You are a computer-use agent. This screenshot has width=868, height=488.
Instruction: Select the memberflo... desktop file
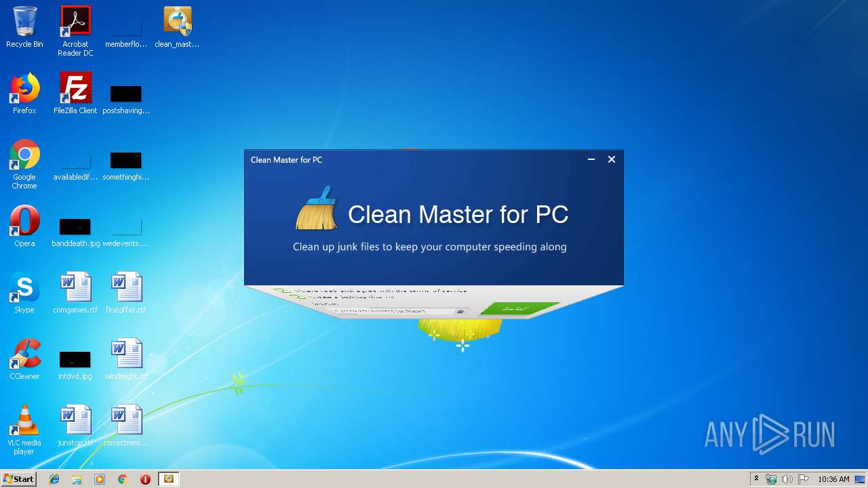point(126,31)
